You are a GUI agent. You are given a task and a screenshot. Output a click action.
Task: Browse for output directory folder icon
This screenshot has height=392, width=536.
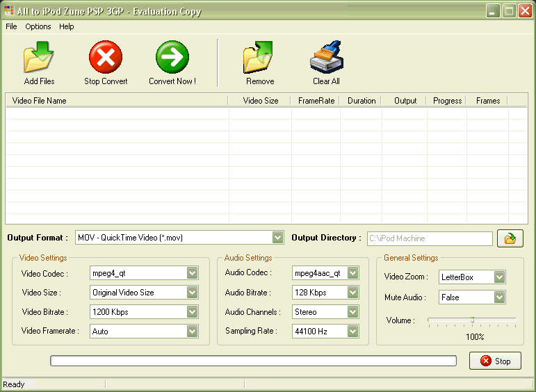pos(510,238)
